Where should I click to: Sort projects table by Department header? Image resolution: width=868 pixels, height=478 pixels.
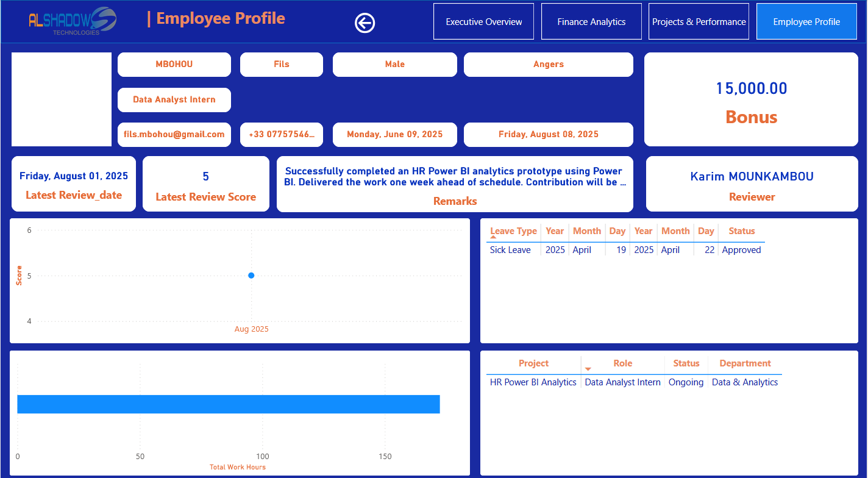coord(745,363)
